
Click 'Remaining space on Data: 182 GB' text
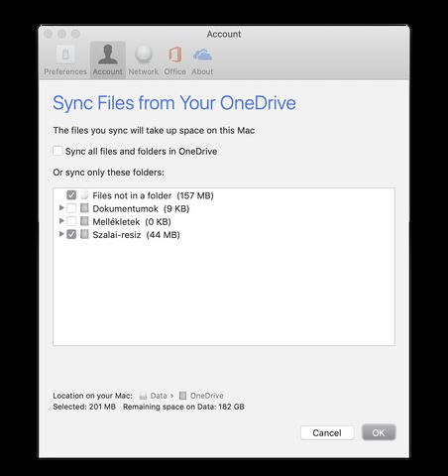[183, 407]
